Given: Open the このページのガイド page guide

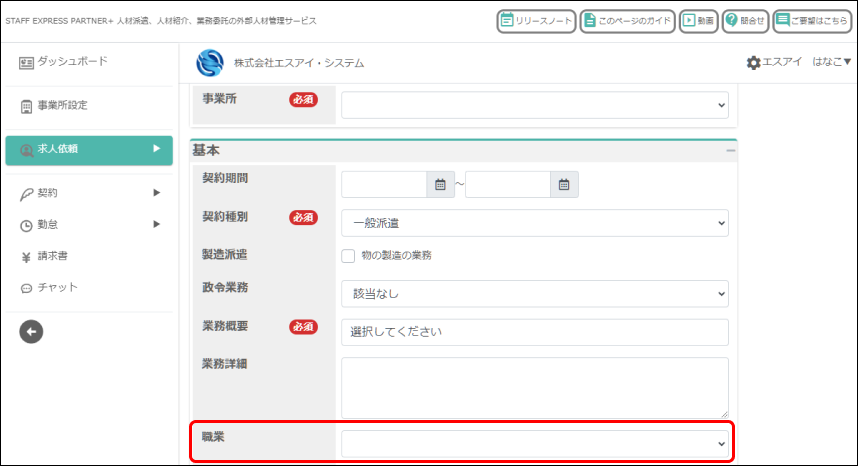Looking at the screenshot, I should click(627, 21).
